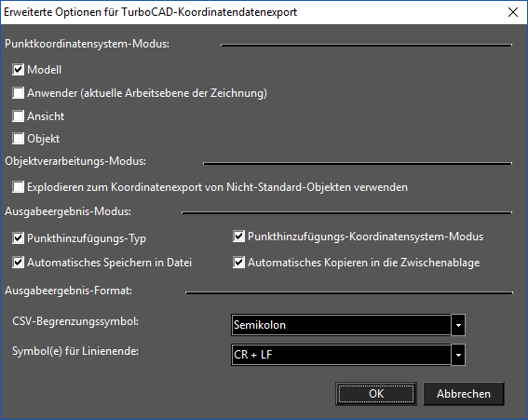This screenshot has width=528, height=420.
Task: Uncheck Automatisches Kopieren in die Zwischenablage
Action: point(238,263)
